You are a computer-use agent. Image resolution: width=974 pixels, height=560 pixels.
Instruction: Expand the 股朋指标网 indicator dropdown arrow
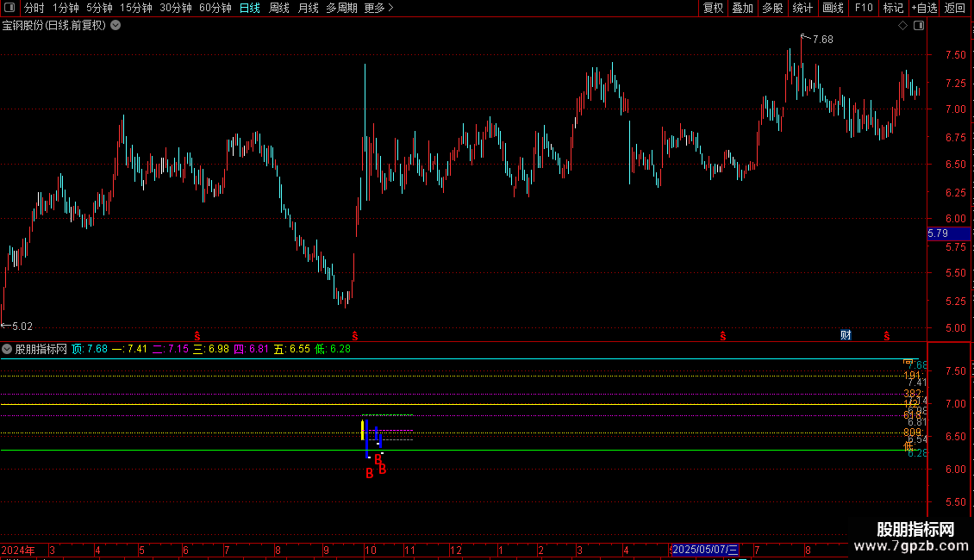point(7,349)
